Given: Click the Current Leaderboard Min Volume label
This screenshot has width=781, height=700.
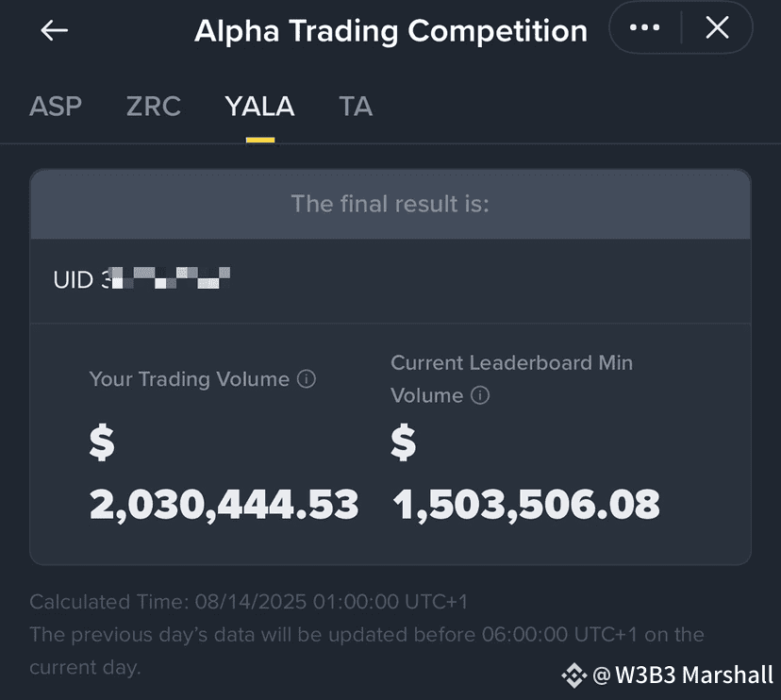Looking at the screenshot, I should (x=511, y=379).
